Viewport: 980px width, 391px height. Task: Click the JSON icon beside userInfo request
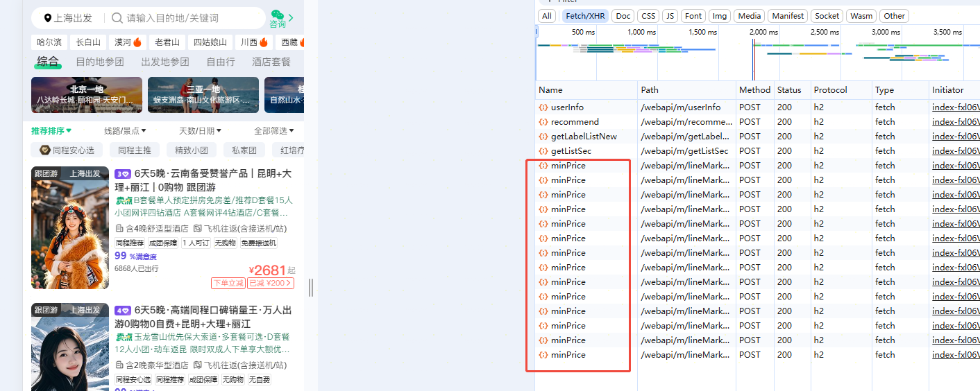coord(543,107)
